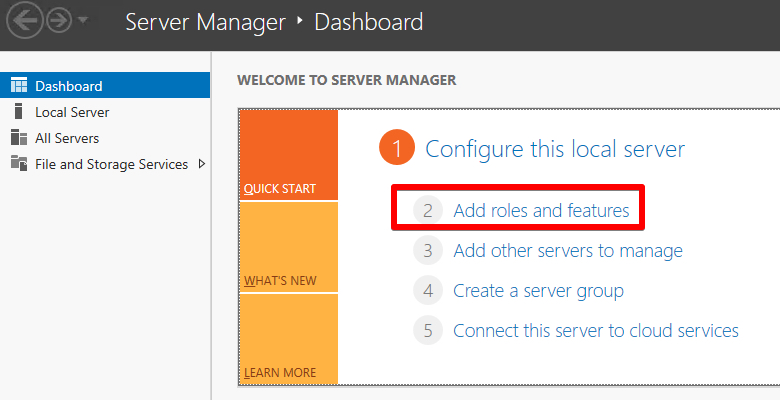Click Create a server group link
Screen dimensions: 780x400
click(x=538, y=291)
